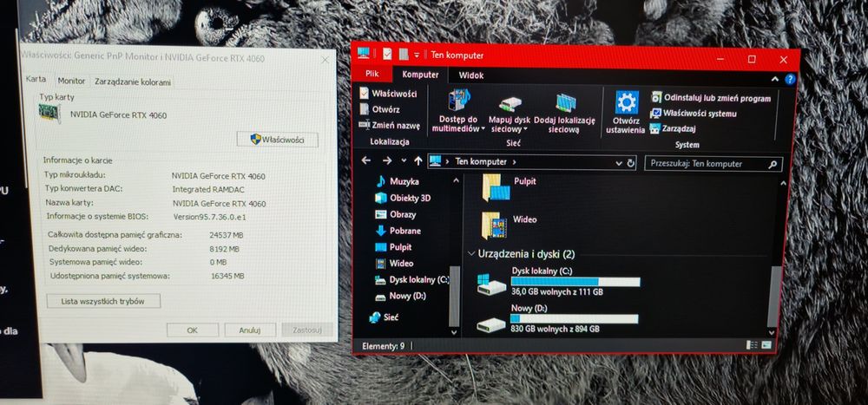Switch to the Widok ribbon tab
This screenshot has width=868, height=405.
click(471, 75)
